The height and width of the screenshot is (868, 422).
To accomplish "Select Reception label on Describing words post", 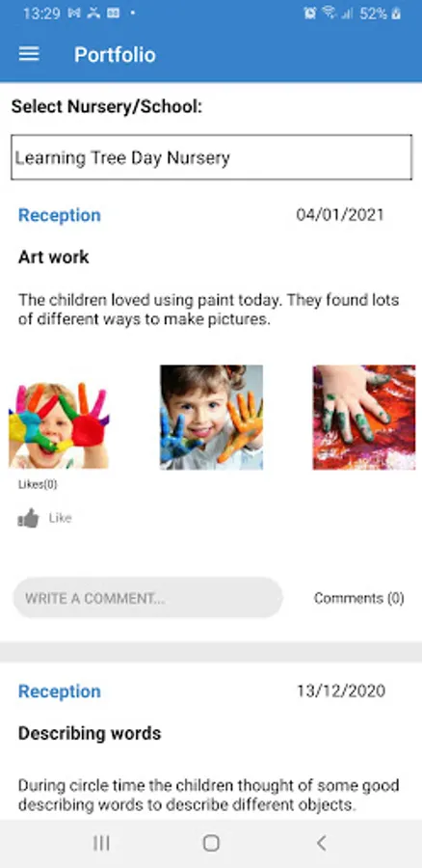I will tap(60, 691).
